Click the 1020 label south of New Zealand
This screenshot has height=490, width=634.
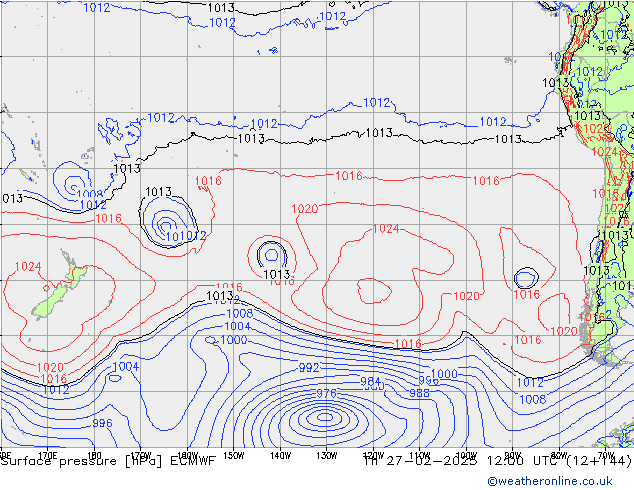[50, 368]
